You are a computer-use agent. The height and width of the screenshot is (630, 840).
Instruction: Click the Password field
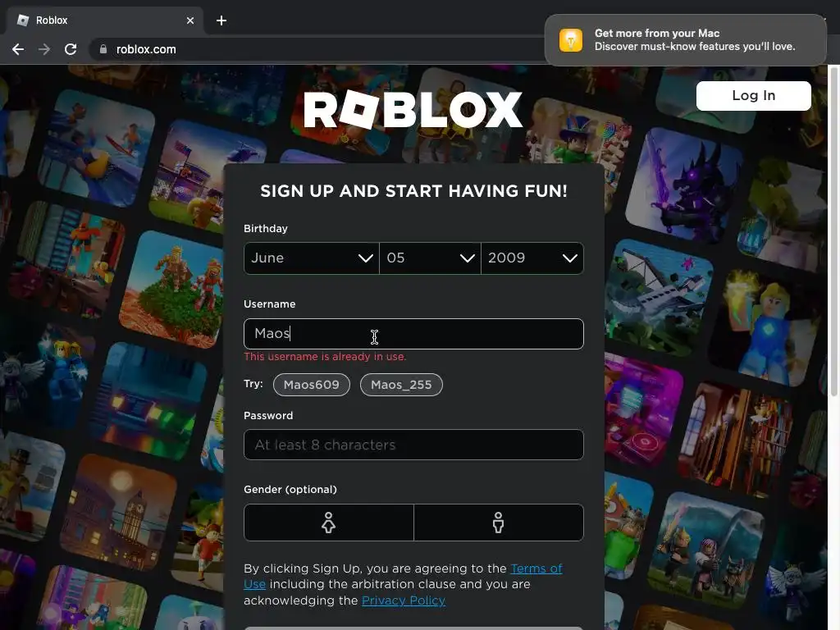click(x=413, y=445)
